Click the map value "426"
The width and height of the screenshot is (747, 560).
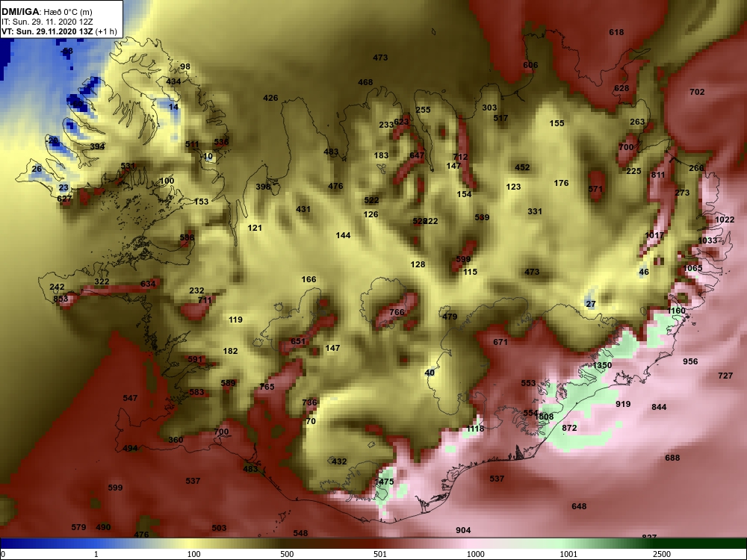pyautogui.click(x=270, y=98)
